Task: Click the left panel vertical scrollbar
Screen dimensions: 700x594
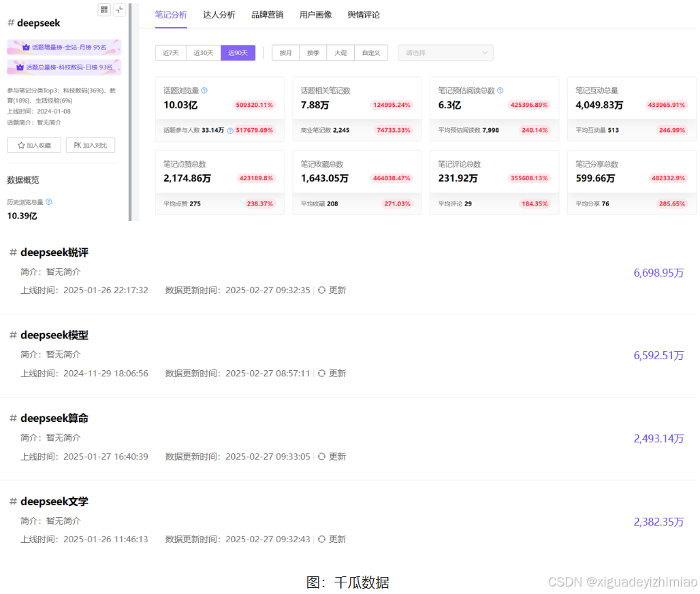Action: tap(130, 112)
